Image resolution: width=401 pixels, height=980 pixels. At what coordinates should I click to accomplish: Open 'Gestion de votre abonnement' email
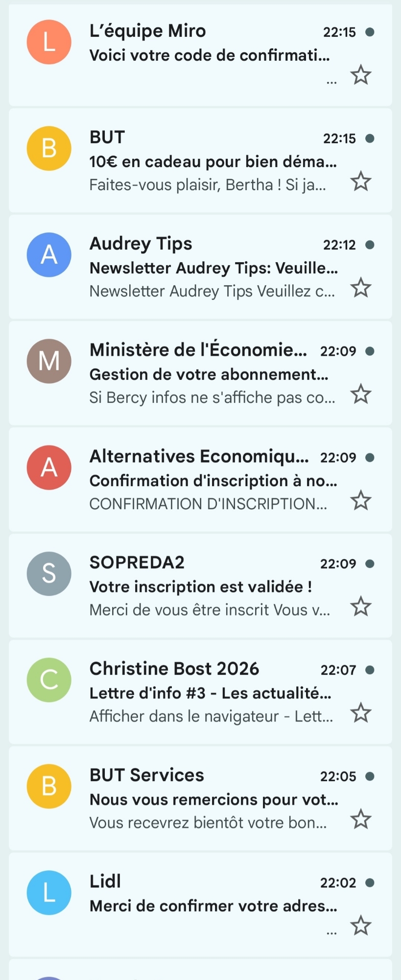pyautogui.click(x=209, y=374)
